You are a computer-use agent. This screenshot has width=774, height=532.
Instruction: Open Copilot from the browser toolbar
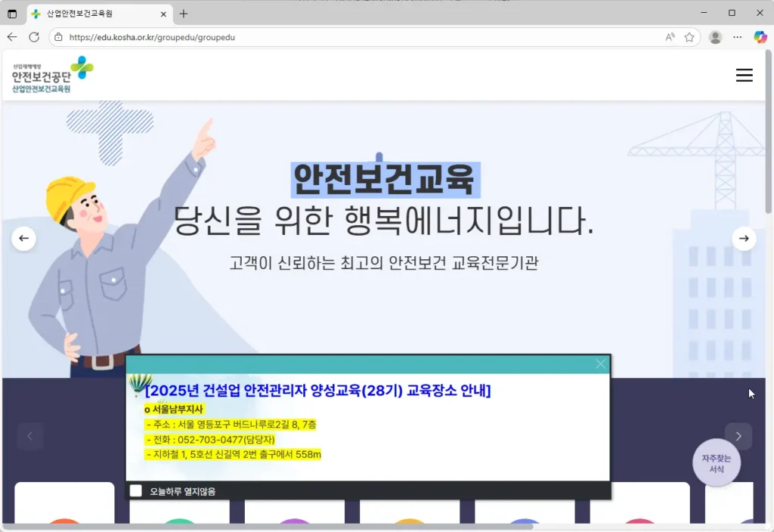point(760,36)
